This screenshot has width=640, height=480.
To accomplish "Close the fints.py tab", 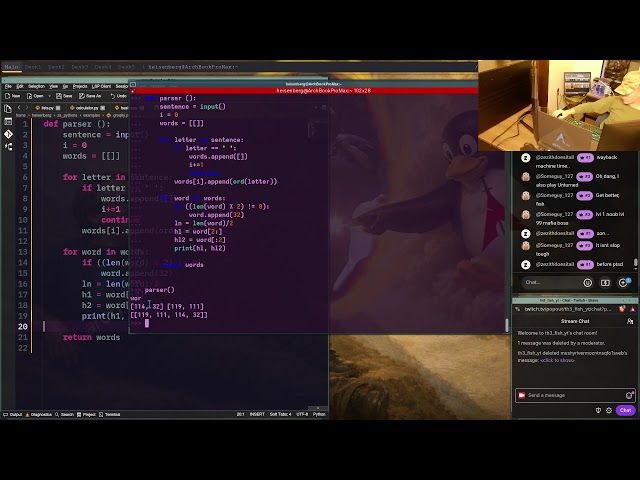I will 58,108.
